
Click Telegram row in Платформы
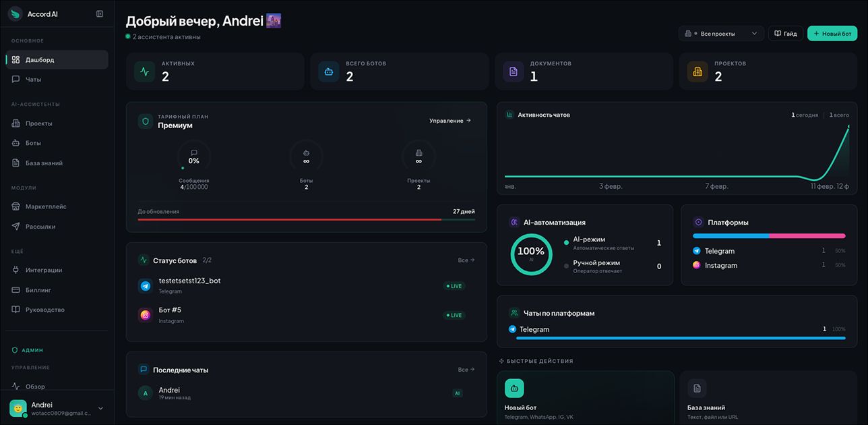tap(769, 251)
